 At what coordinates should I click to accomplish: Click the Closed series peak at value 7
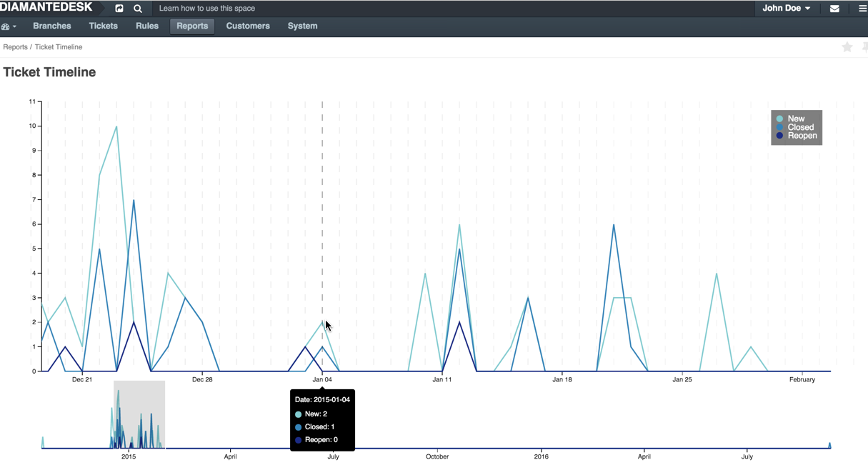[x=134, y=200]
